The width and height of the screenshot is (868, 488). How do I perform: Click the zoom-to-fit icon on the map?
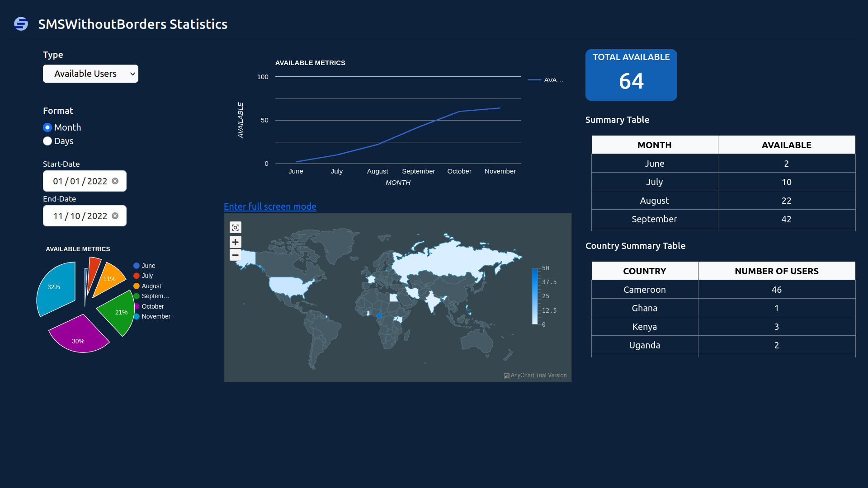tap(235, 227)
